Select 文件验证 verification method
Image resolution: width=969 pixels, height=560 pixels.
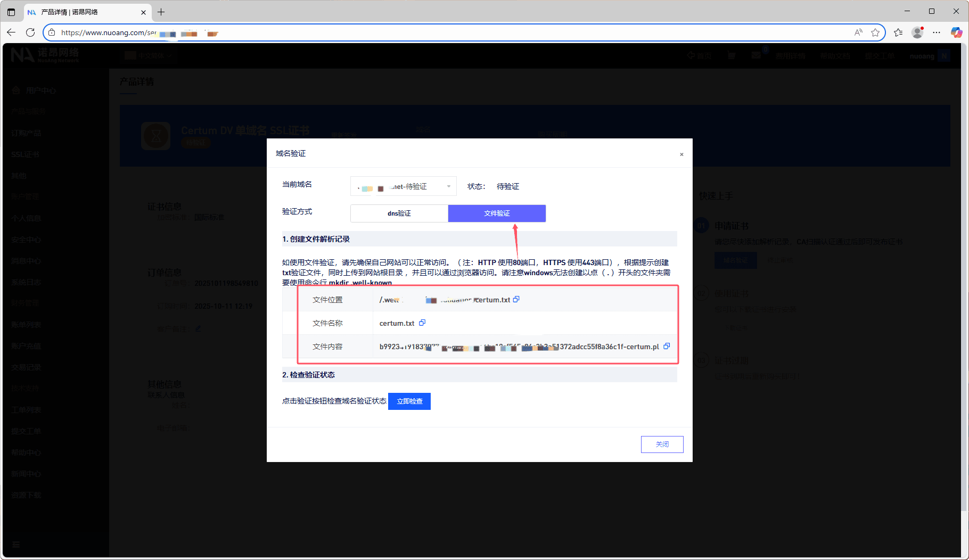pyautogui.click(x=497, y=213)
